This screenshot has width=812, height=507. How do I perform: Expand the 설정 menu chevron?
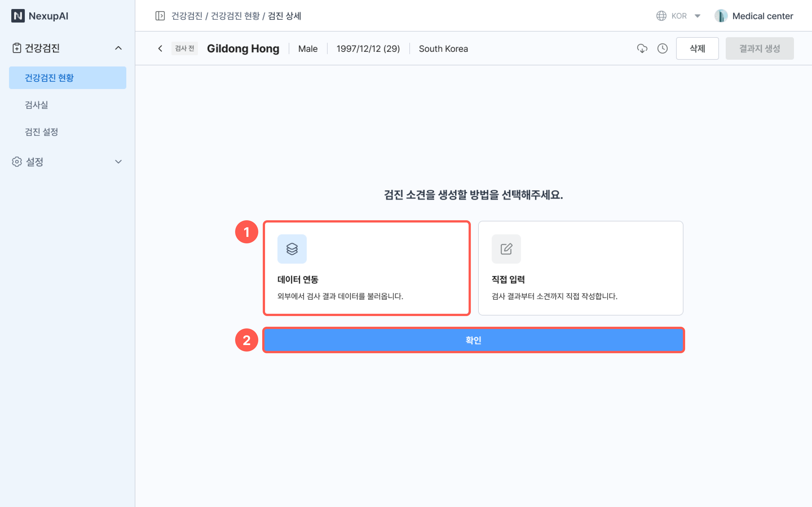click(x=118, y=162)
